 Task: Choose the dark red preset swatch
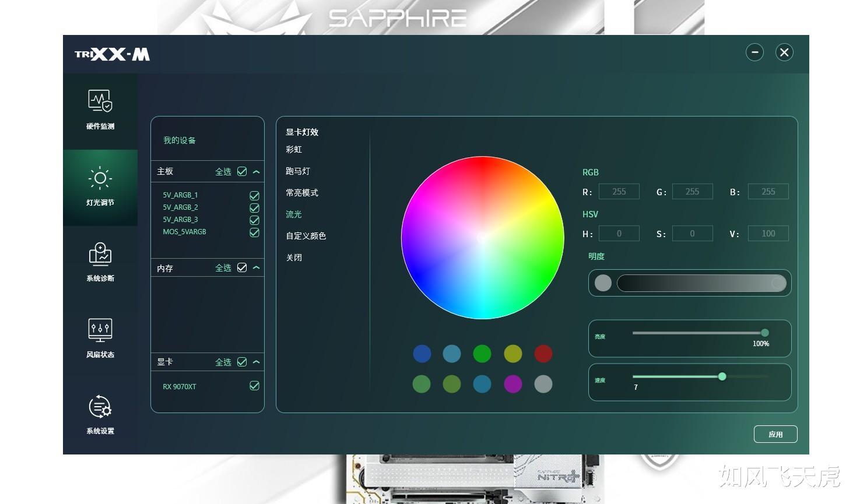click(543, 354)
